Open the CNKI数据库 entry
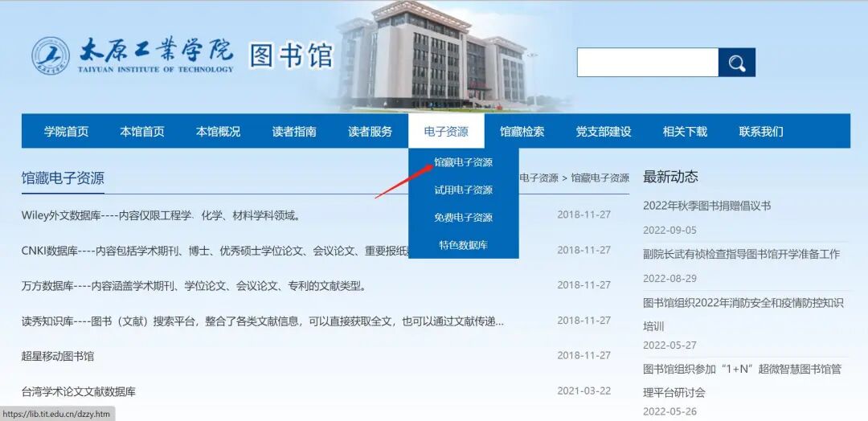The height and width of the screenshot is (421, 868). click(215, 251)
